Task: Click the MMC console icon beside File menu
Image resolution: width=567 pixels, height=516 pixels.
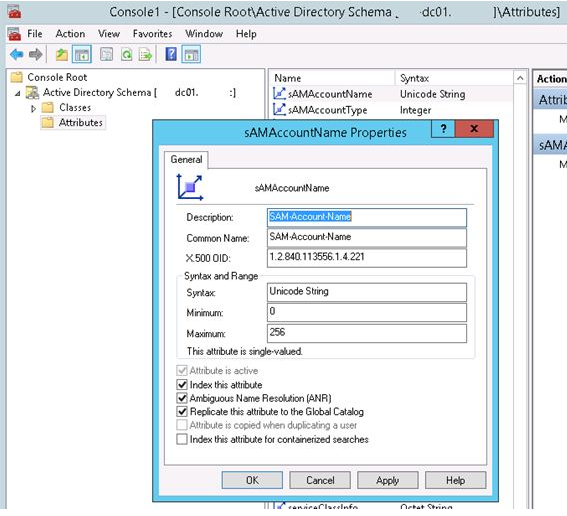Action: [14, 34]
